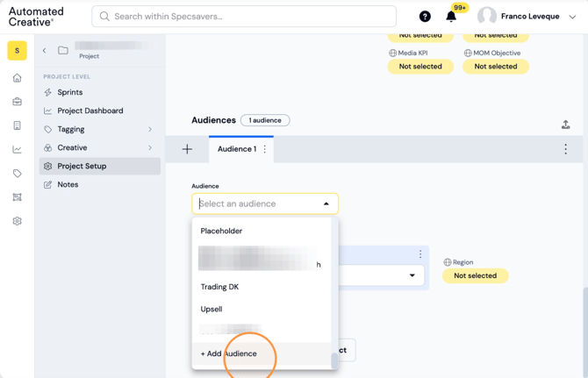Click the yellow S workspace badge
Screen dimensions: 588x378
coord(17,51)
